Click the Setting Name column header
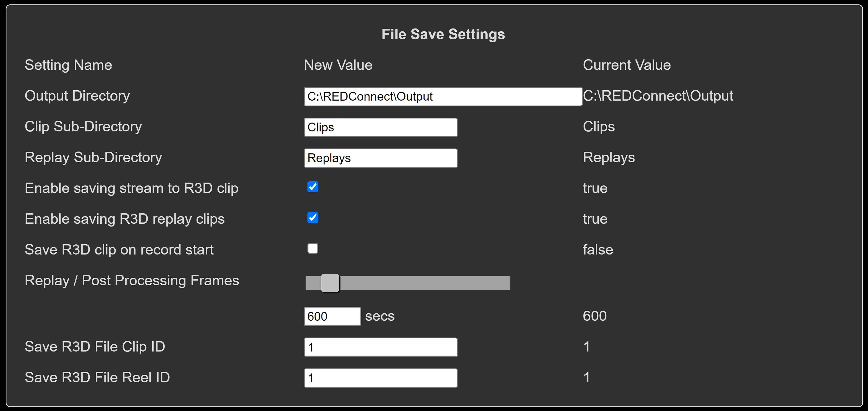 click(68, 65)
